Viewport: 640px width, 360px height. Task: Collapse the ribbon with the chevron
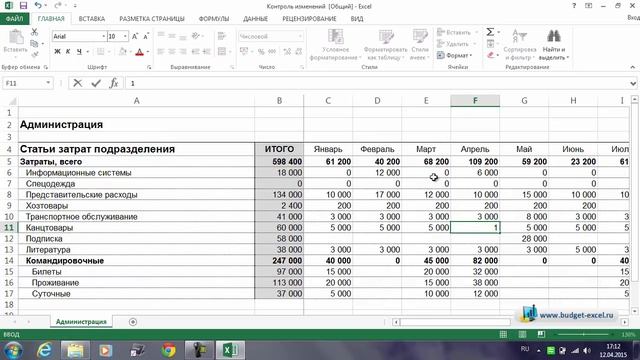pos(633,67)
